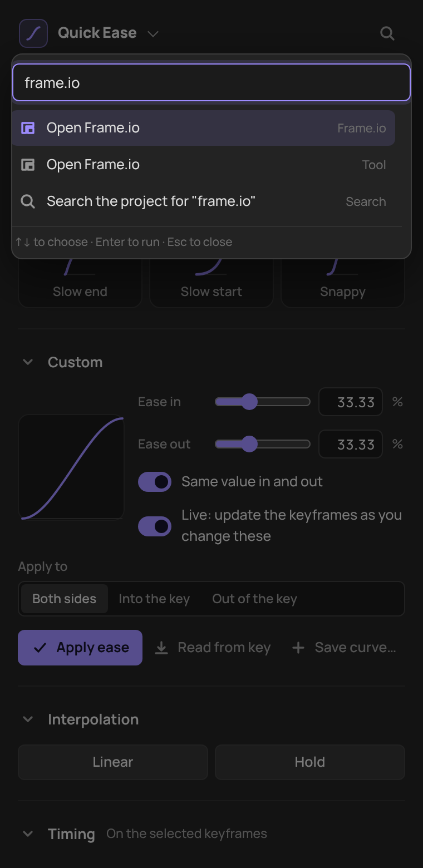The image size is (423, 868).
Task: Collapse the Custom section
Action: tap(27, 362)
